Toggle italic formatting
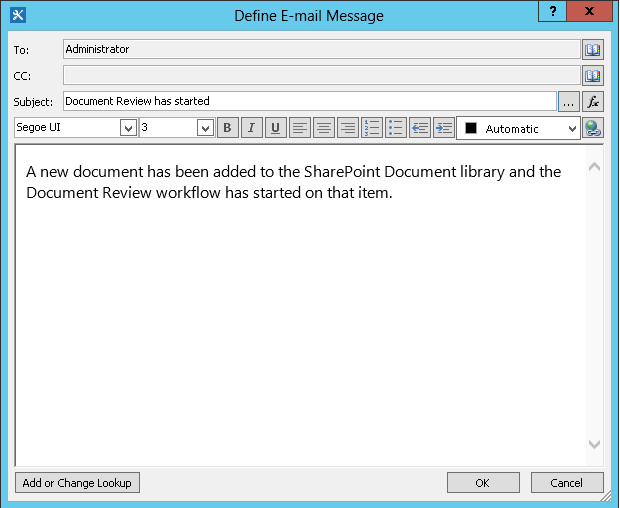Screen dimensions: 620x508 coord(252,128)
